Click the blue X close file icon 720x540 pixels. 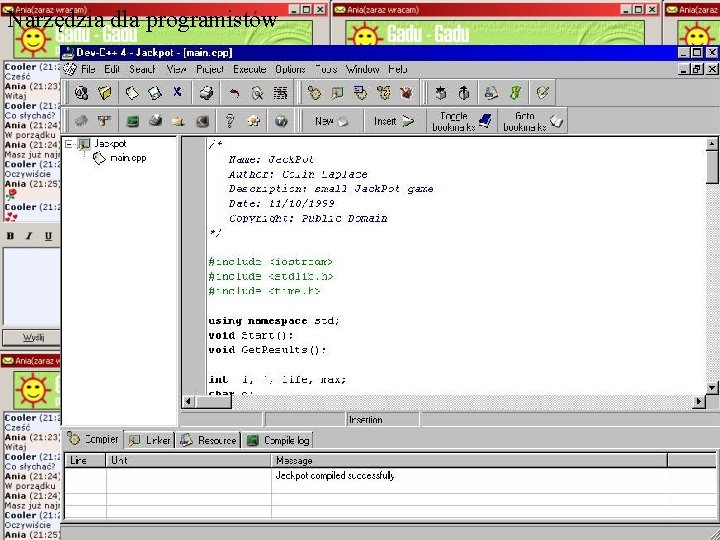(x=177, y=92)
